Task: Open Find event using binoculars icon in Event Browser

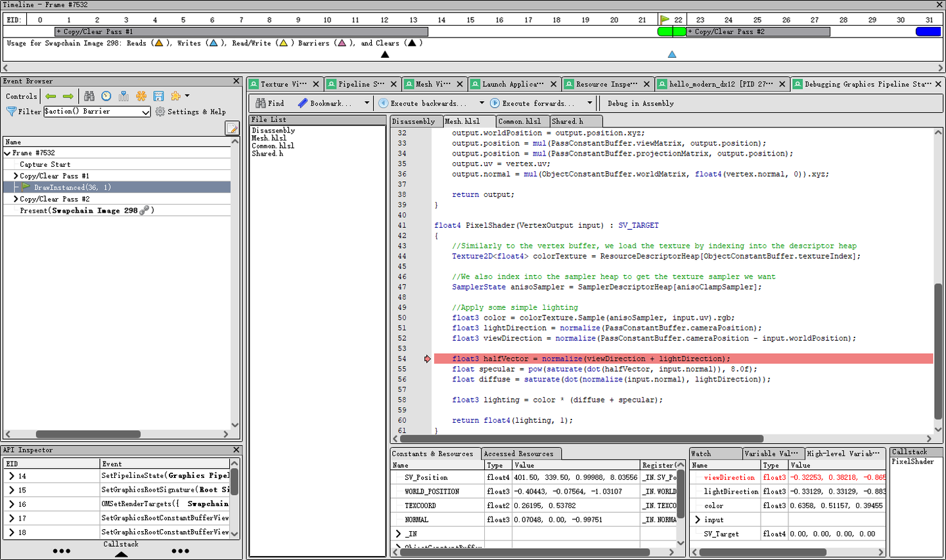Action: [x=89, y=96]
